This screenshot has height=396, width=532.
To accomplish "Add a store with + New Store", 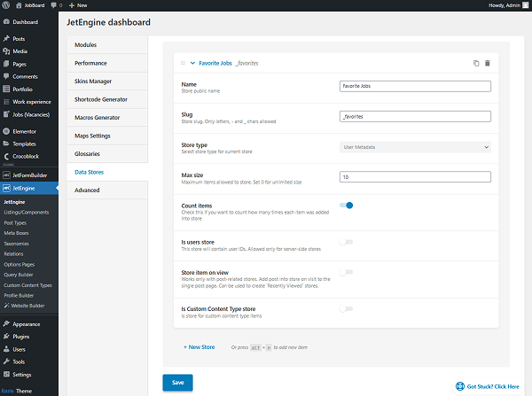I will tap(199, 347).
